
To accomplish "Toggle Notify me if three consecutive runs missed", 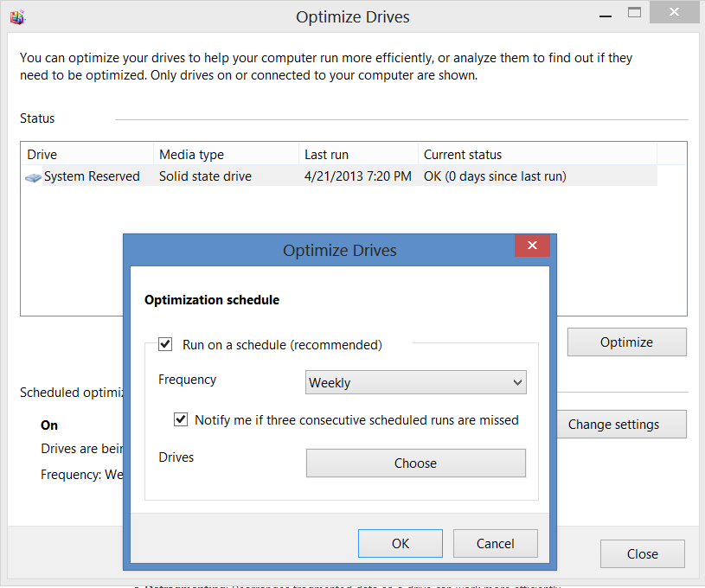I will pos(181,420).
